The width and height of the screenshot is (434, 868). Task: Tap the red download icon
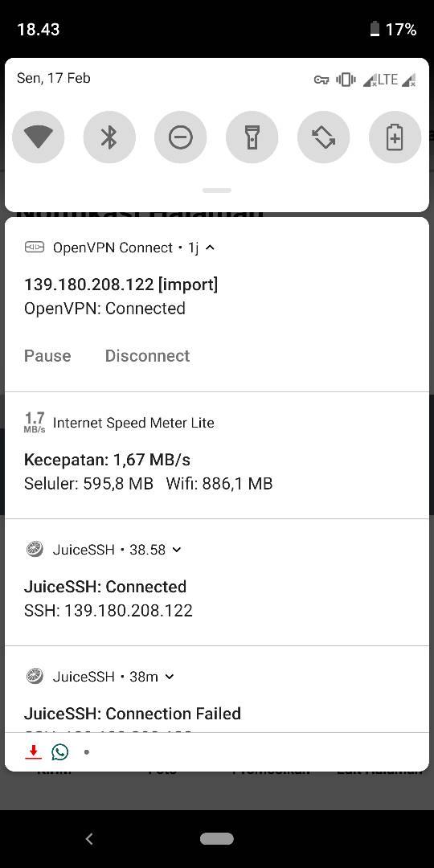click(x=34, y=751)
